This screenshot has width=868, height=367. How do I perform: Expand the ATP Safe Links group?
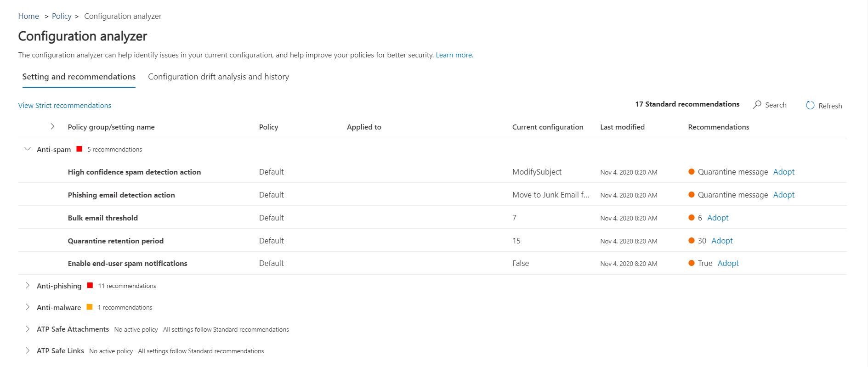28,350
